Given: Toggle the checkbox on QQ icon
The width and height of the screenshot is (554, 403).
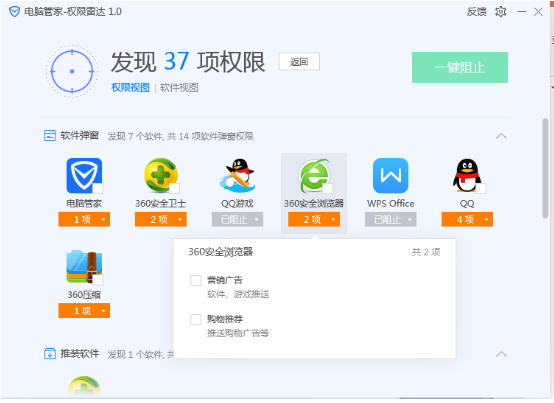Looking at the screenshot, I should click(481, 189).
